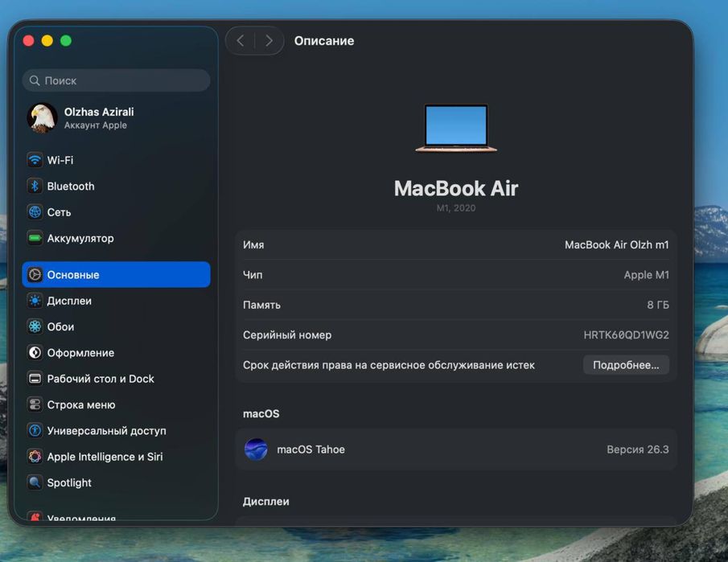Go back with the left chevron

point(240,41)
